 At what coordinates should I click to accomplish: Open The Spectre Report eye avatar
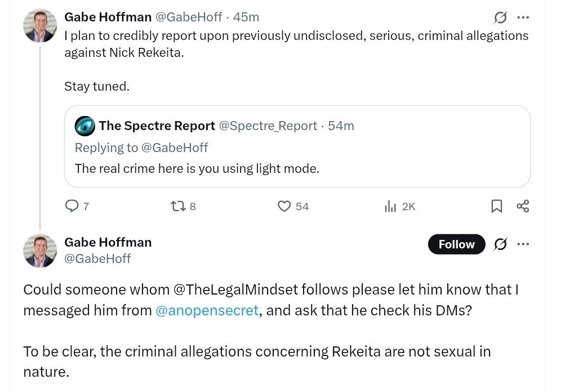pos(84,126)
